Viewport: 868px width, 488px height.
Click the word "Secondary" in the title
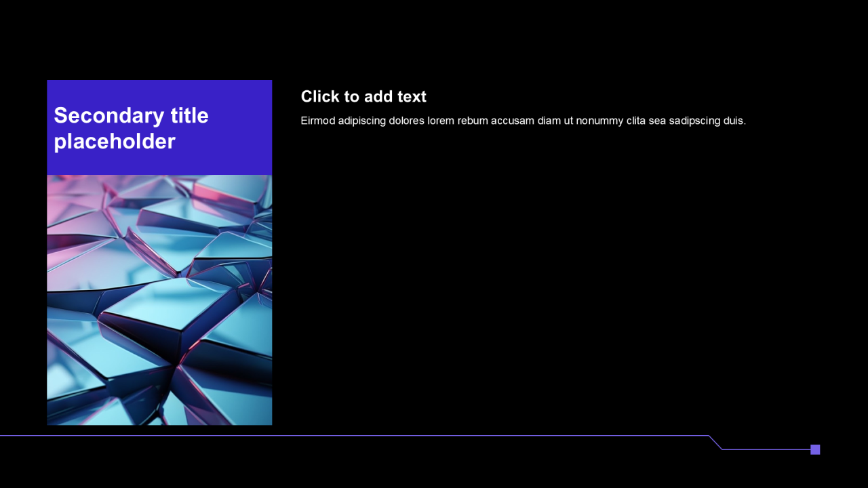[102, 115]
